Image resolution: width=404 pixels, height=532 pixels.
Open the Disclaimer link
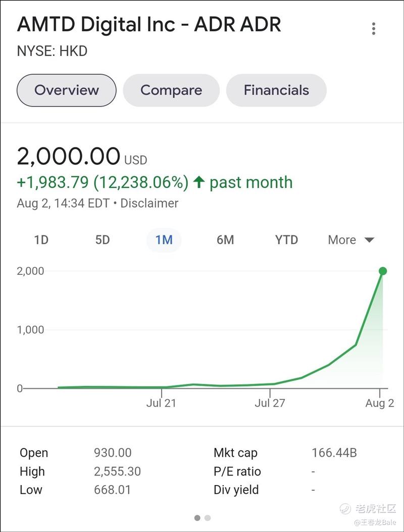[x=149, y=204]
